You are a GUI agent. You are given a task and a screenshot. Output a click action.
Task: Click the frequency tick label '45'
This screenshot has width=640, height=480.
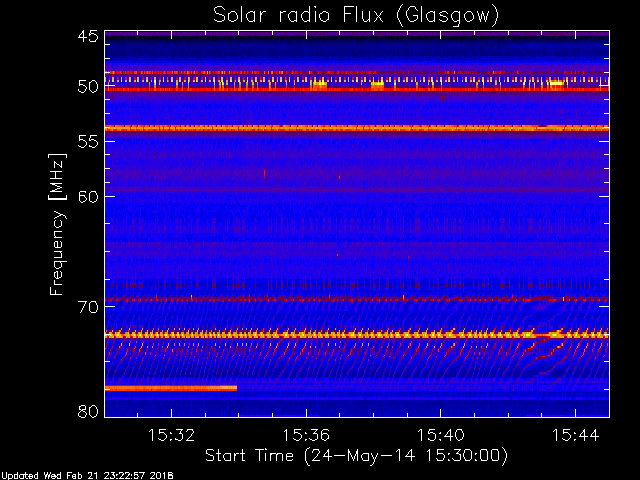[88, 37]
